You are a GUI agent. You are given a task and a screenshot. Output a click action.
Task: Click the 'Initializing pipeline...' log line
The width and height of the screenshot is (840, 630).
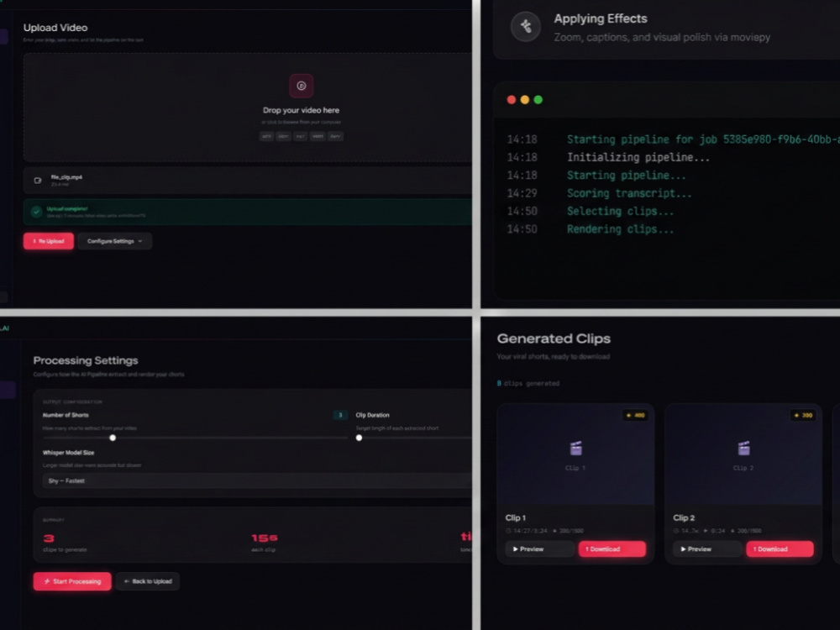pos(638,158)
